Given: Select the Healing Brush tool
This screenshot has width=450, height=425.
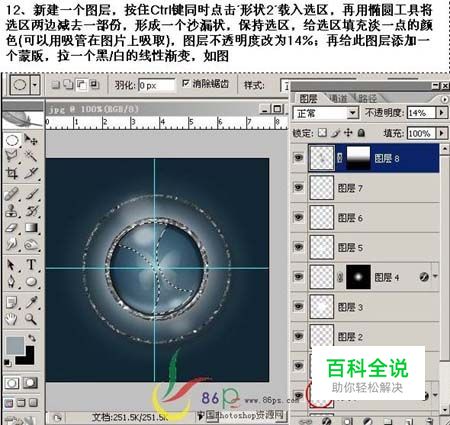Looking at the screenshot, I should pos(12,194).
